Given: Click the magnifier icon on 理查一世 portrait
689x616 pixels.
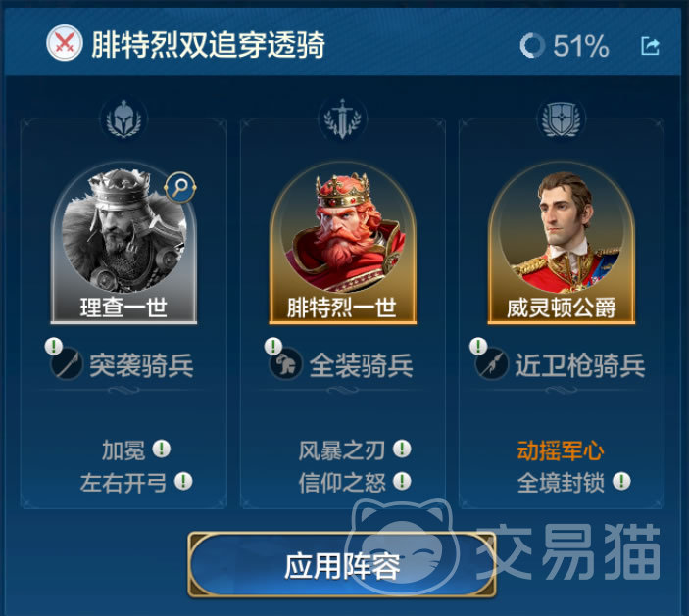Looking at the screenshot, I should pyautogui.click(x=180, y=188).
